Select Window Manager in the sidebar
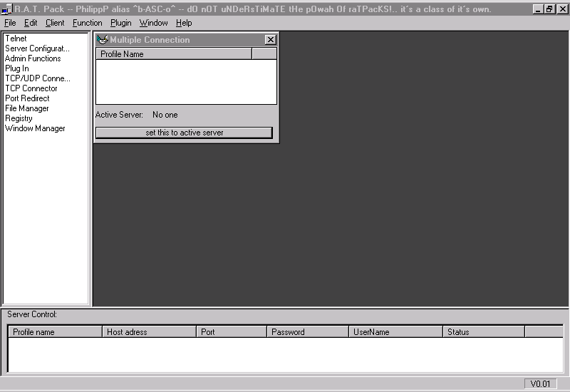This screenshot has width=570, height=392. (x=35, y=128)
